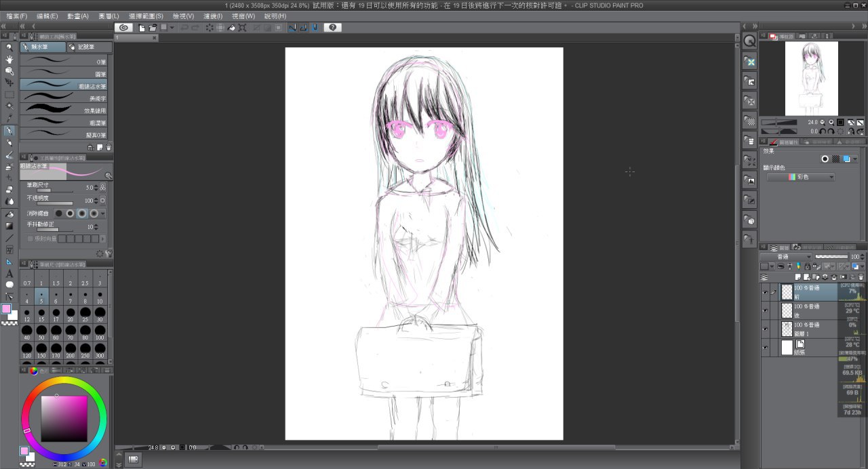868x469 pixels.
Task: Click the pink main color swatch
Action: [6, 309]
